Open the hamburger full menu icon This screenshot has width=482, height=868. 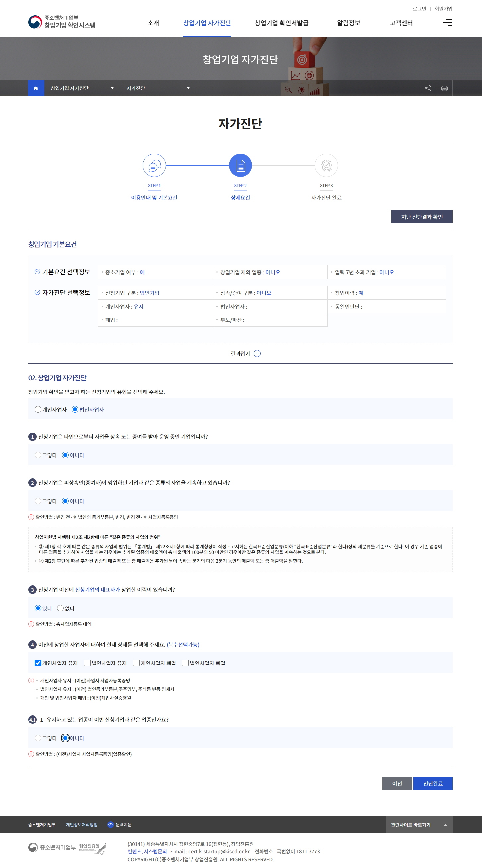click(x=448, y=22)
